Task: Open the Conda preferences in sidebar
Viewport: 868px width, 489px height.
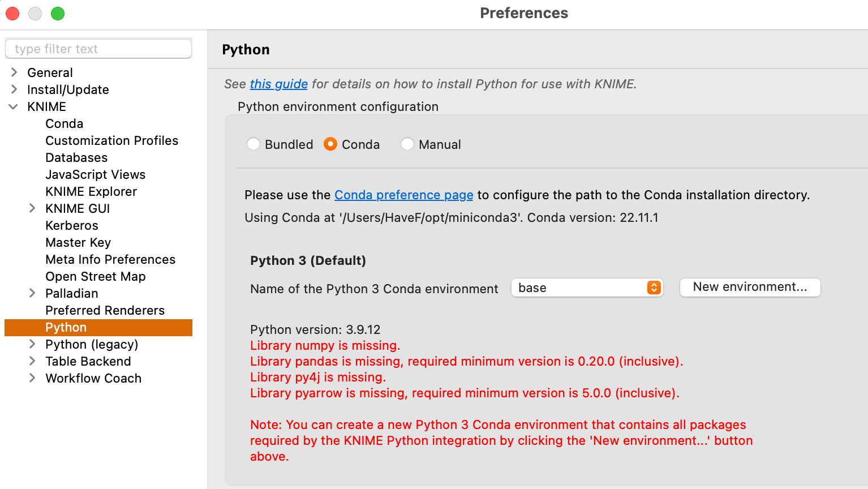Action: pos(65,123)
